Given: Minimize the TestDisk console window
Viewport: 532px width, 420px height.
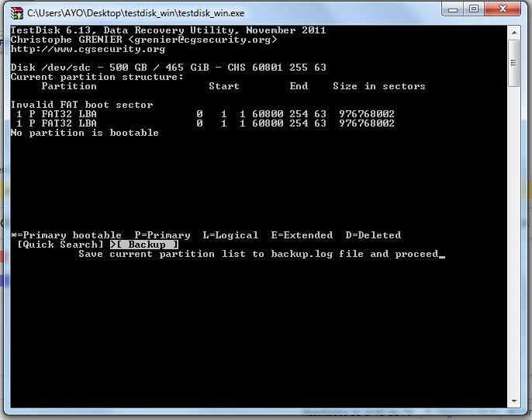Looking at the screenshot, I should pos(453,10).
